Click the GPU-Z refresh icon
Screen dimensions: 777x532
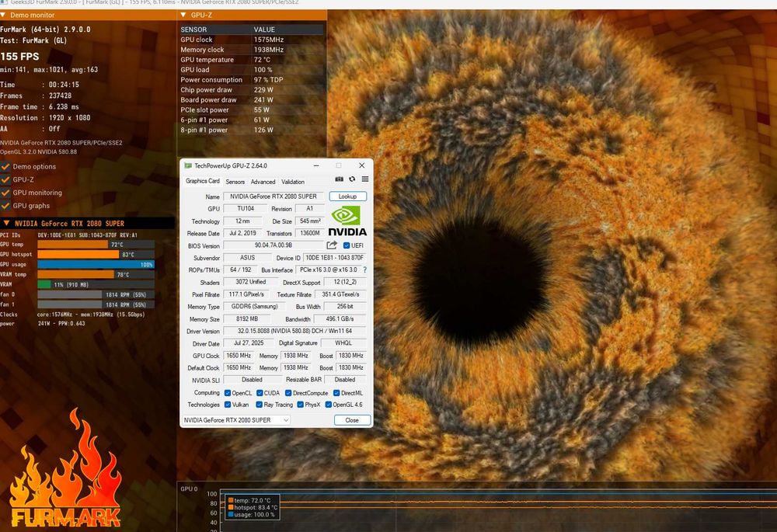(x=352, y=179)
